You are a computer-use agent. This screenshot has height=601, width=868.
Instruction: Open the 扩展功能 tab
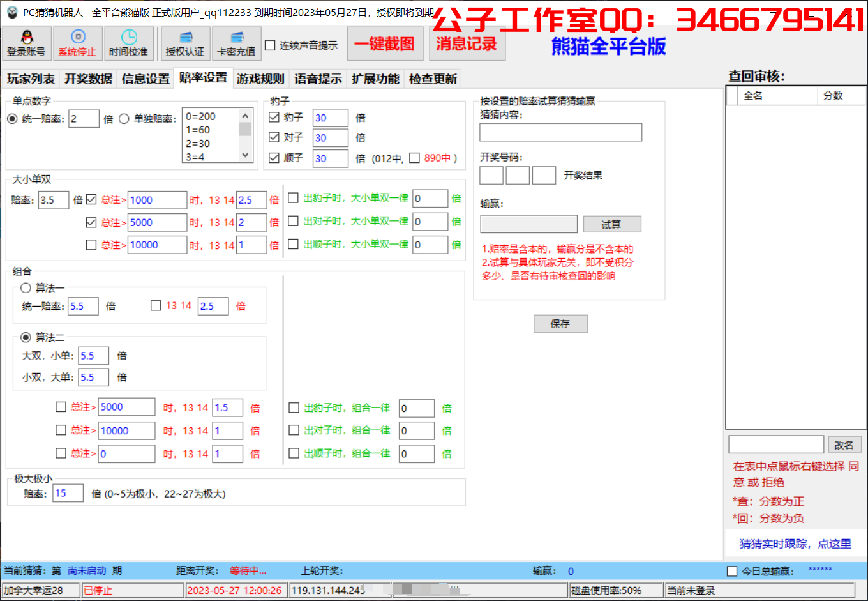[x=375, y=79]
